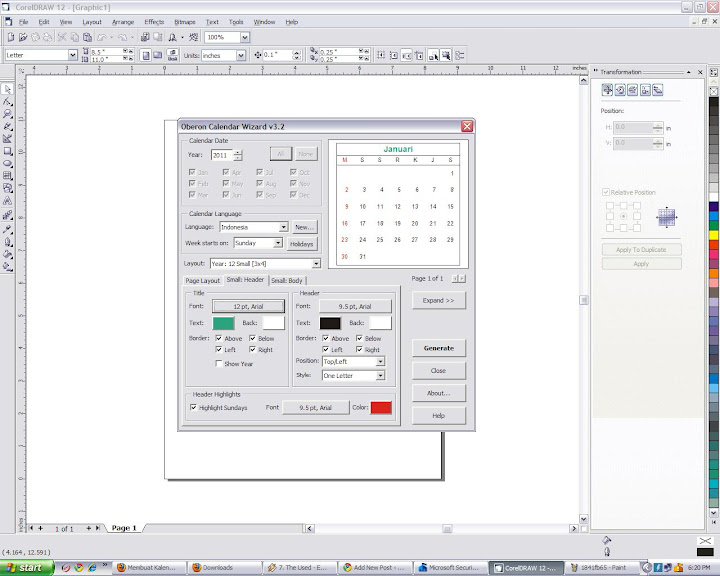Open the Layout menu
The height and width of the screenshot is (576, 720).
point(92,22)
